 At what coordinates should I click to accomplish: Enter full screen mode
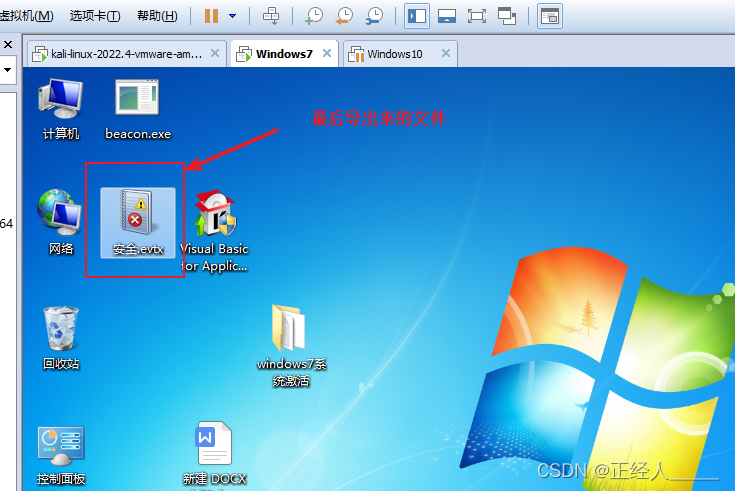pyautogui.click(x=477, y=16)
